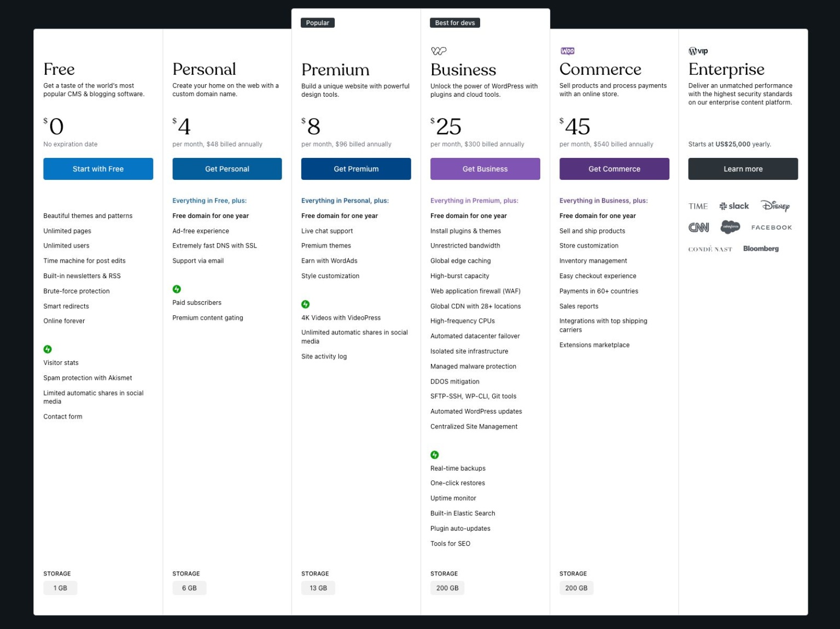Click the Jetpack icon in the Free column
This screenshot has width=840, height=629.
click(48, 349)
